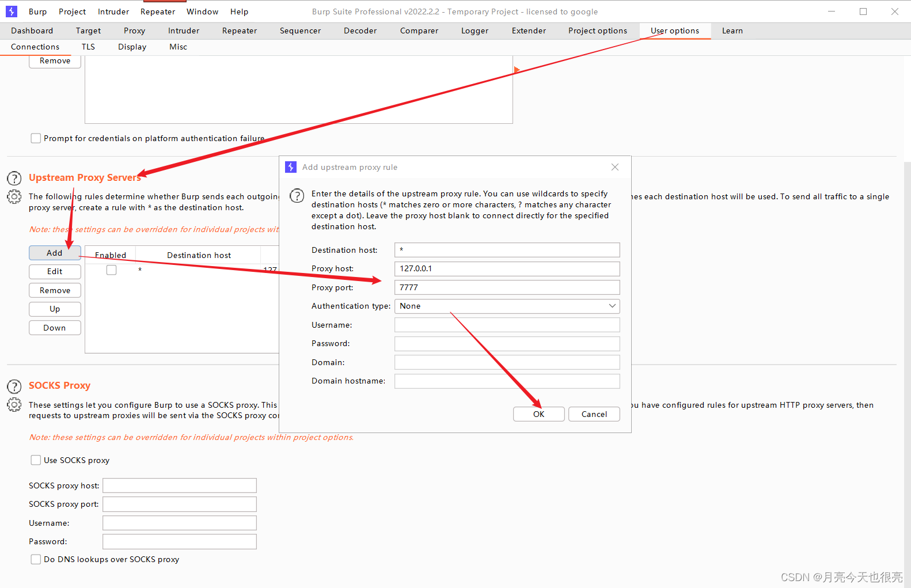The width and height of the screenshot is (911, 588).
Task: Move upstream proxy rule Up
Action: click(55, 309)
